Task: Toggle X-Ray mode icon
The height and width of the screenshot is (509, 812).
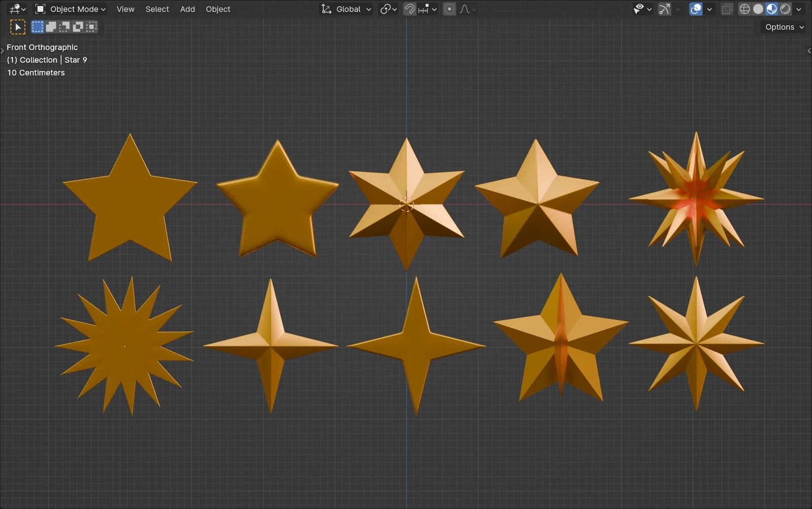Action: click(727, 9)
